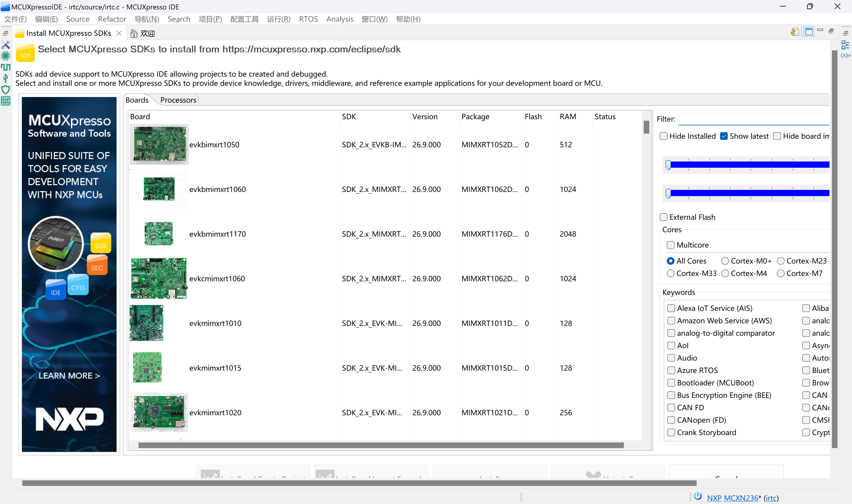The image size is (852, 504).
Task: Switch to the Processors tab
Action: click(178, 100)
